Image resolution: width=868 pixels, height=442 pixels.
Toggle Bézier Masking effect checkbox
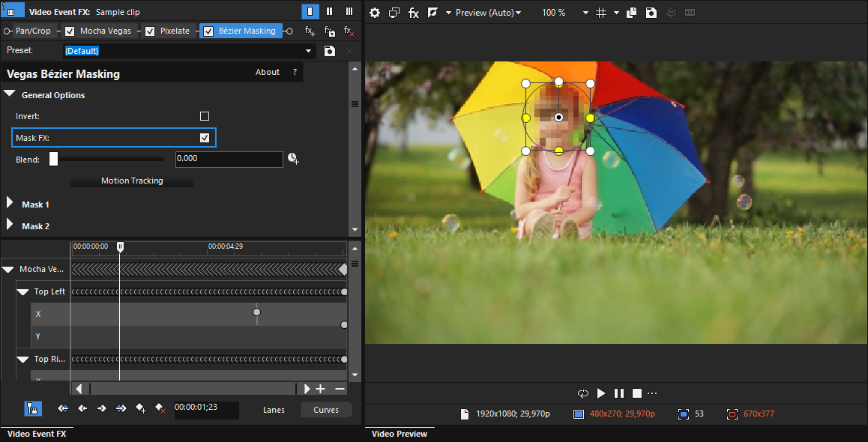point(208,31)
